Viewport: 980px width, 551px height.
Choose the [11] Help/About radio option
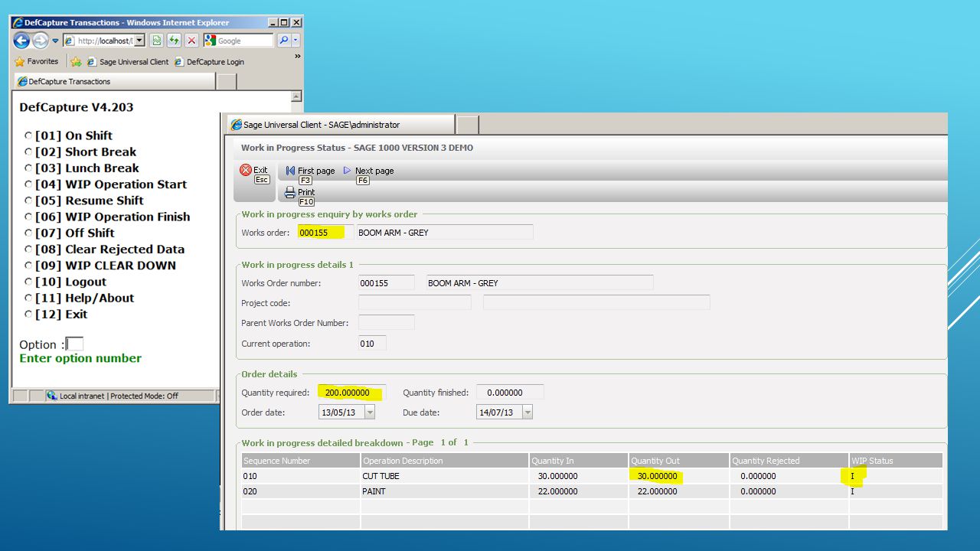click(x=28, y=298)
